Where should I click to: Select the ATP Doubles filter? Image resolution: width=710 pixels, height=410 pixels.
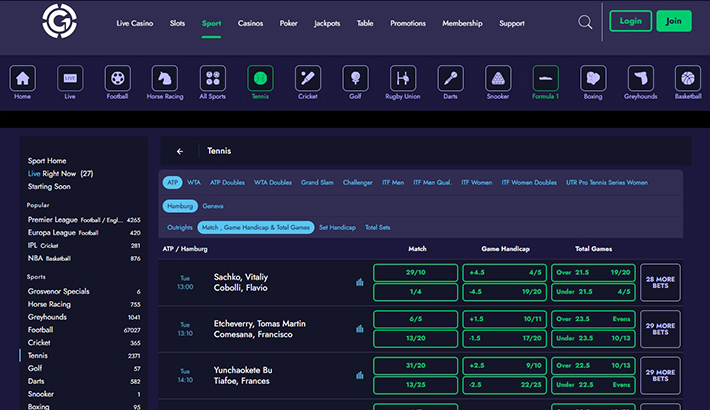point(227,183)
